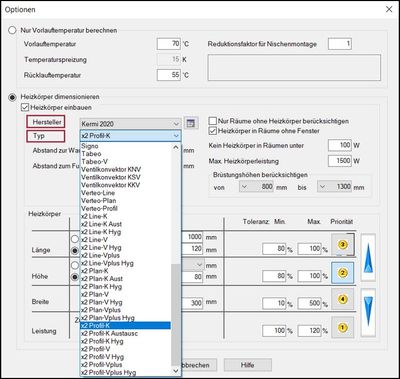Select x2 Line-K Hyg type
The width and height of the screenshot is (400, 379).
click(125, 232)
